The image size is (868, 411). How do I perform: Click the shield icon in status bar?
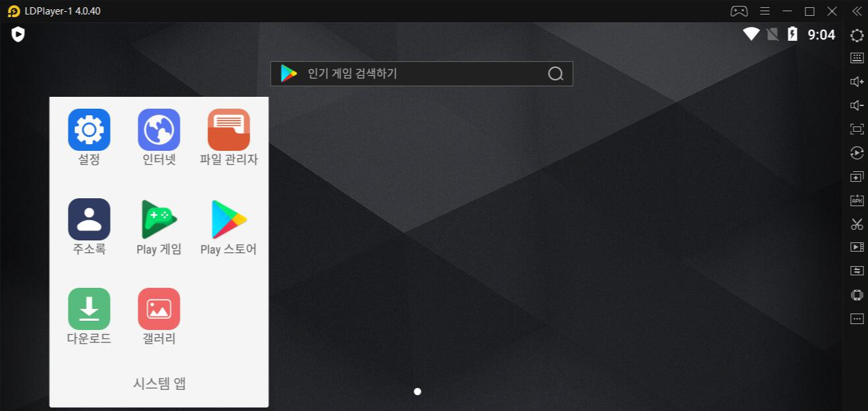[x=18, y=34]
